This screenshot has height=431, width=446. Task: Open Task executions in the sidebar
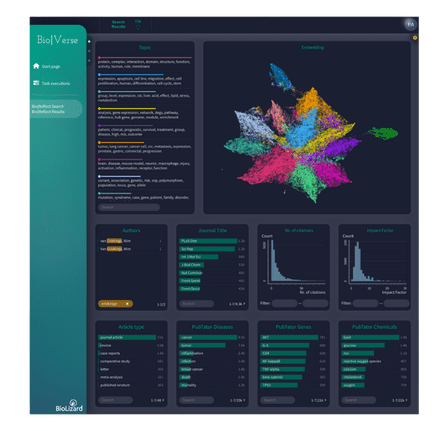[x=56, y=83]
